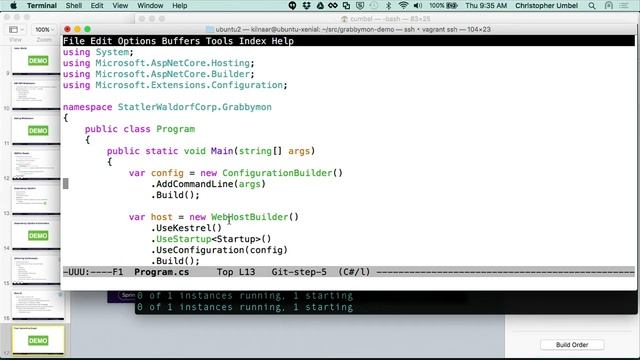The width and height of the screenshot is (640, 360).
Task: Open Emacs Help menu
Action: point(282,41)
